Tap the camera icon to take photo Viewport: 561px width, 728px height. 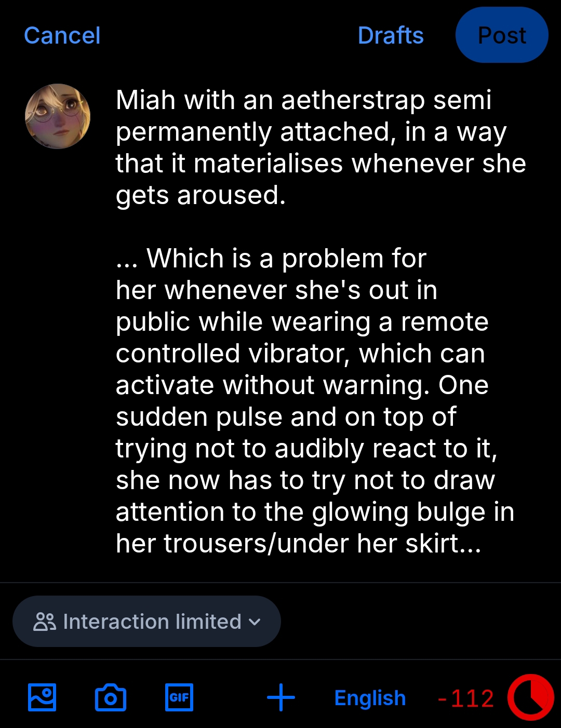[111, 697]
